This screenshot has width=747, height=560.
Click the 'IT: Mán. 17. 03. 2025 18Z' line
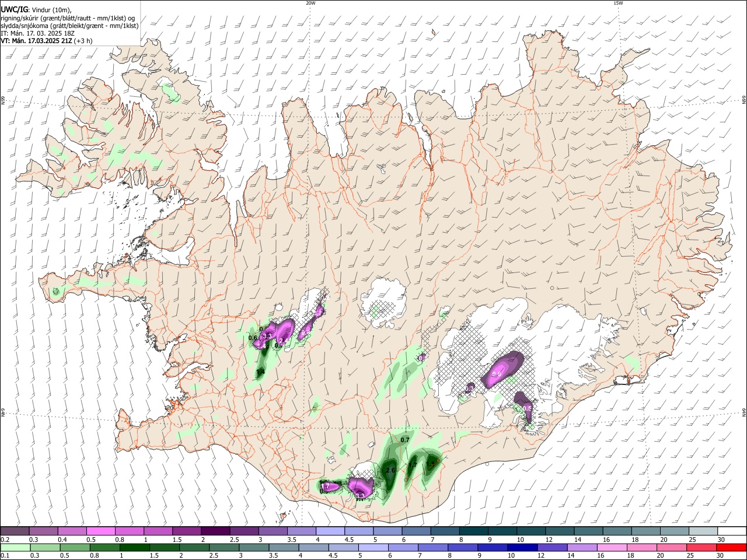(39, 33)
